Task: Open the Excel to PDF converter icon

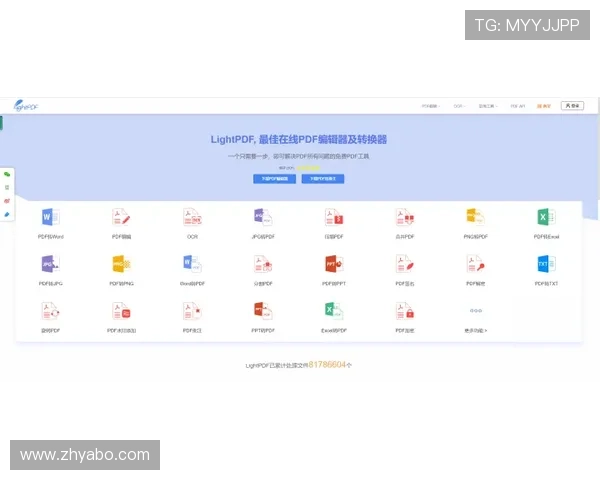Action: [x=334, y=311]
